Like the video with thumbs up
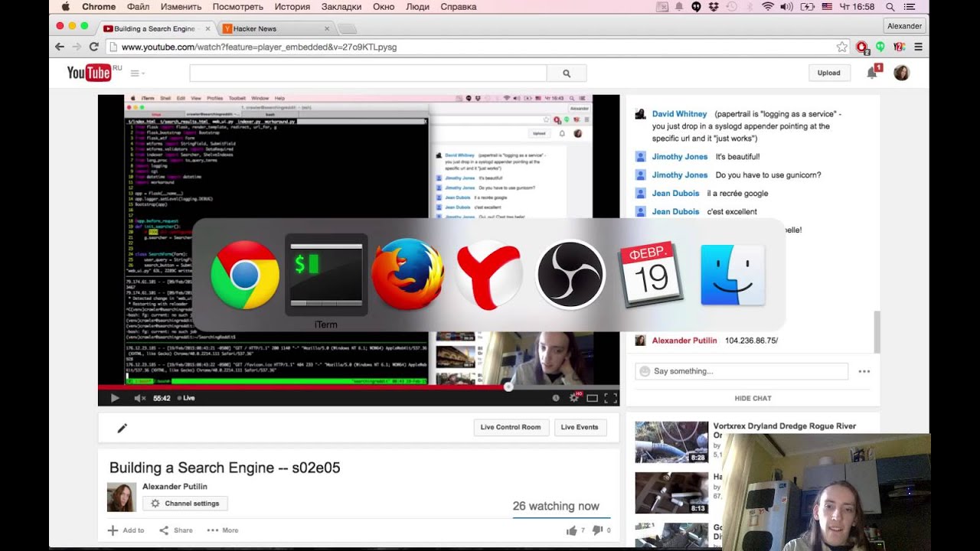Viewport: 980px width, 551px height. click(571, 530)
